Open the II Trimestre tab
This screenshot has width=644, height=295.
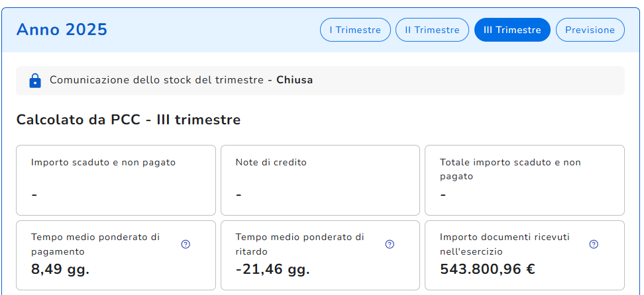tap(432, 30)
